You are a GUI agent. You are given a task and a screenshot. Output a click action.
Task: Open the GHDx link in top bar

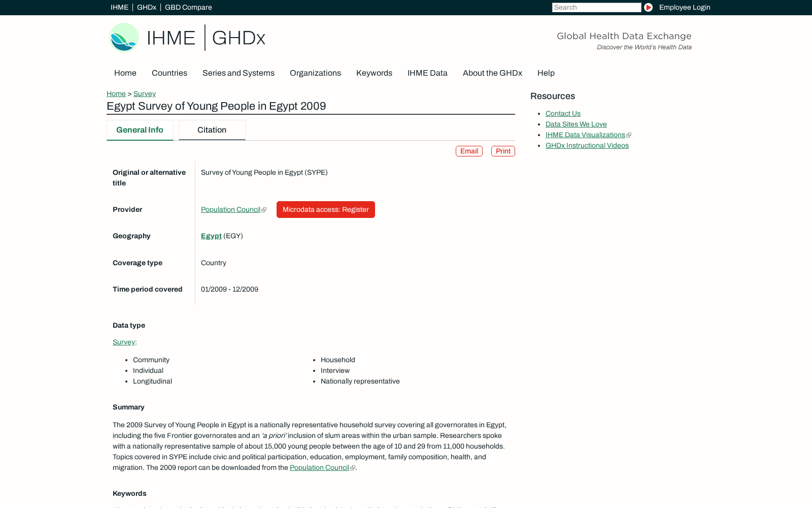click(x=146, y=7)
